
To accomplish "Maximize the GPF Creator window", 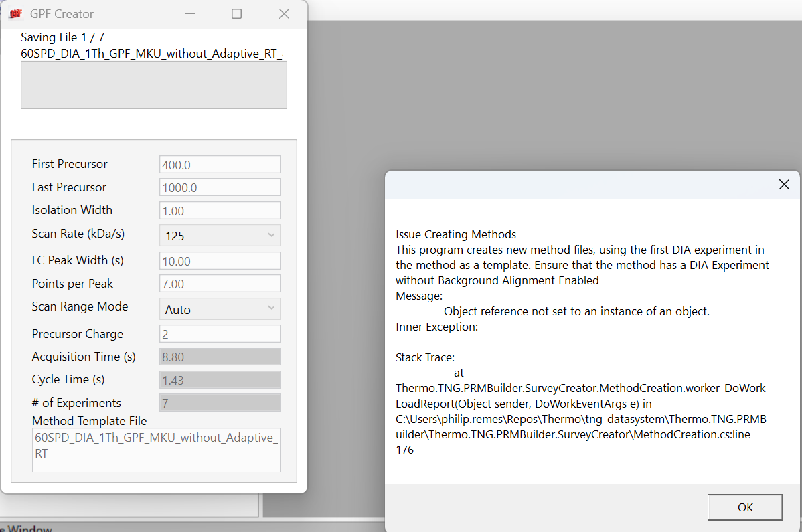I will 236,14.
